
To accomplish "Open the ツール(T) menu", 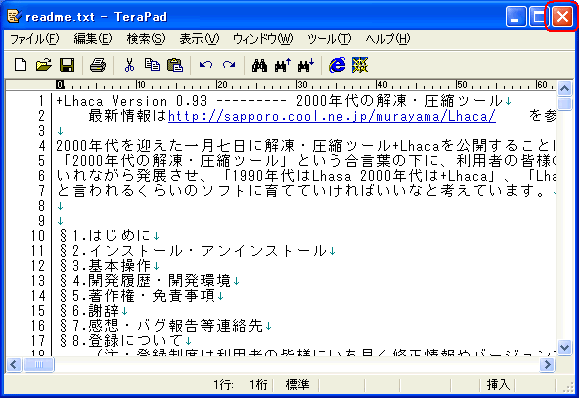I will pyautogui.click(x=329, y=39).
